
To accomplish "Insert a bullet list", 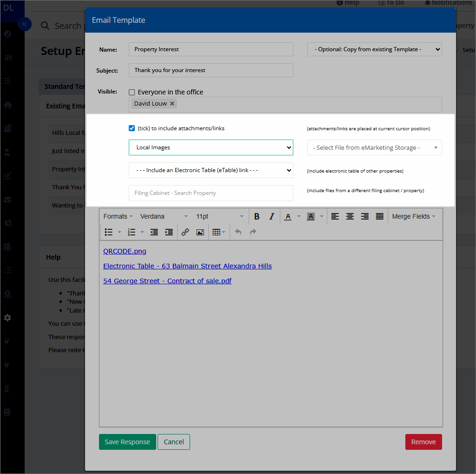I will [109, 232].
